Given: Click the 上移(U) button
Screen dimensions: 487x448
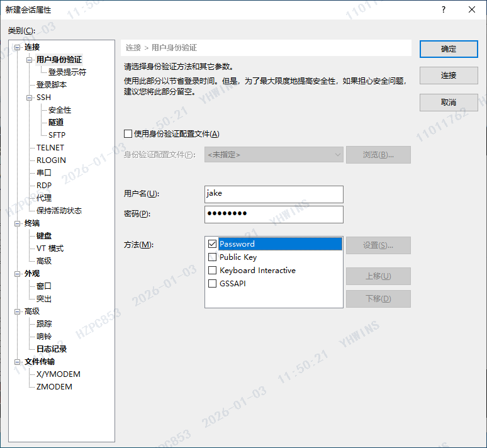Looking at the screenshot, I should click(x=378, y=276).
